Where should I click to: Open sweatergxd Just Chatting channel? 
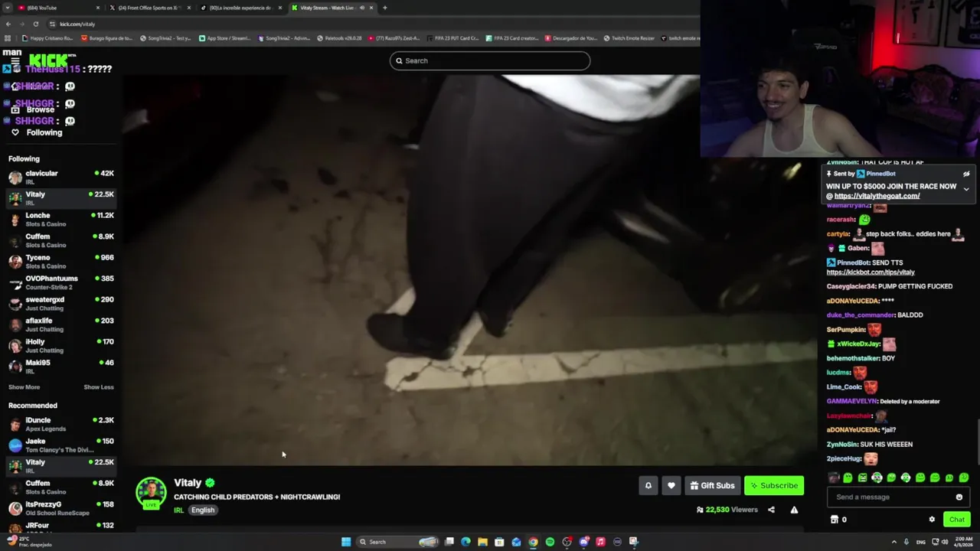[x=61, y=303]
